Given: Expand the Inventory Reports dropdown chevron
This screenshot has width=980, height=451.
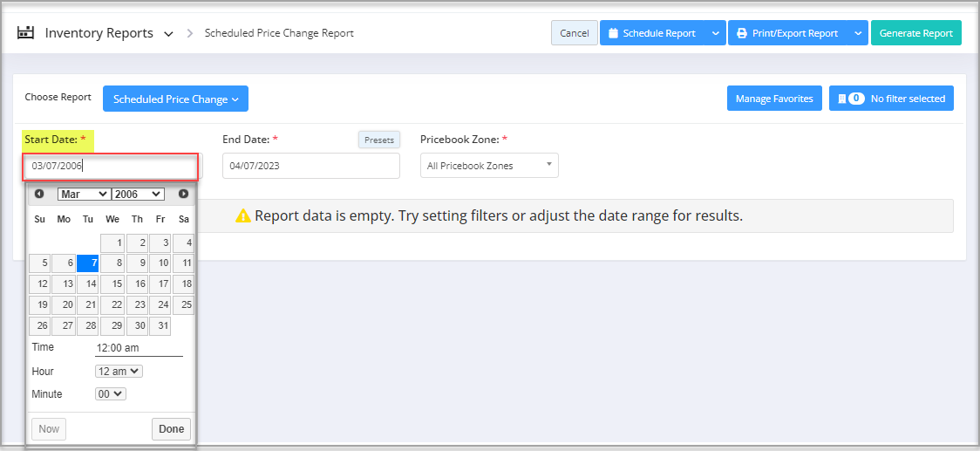Looking at the screenshot, I should point(168,34).
